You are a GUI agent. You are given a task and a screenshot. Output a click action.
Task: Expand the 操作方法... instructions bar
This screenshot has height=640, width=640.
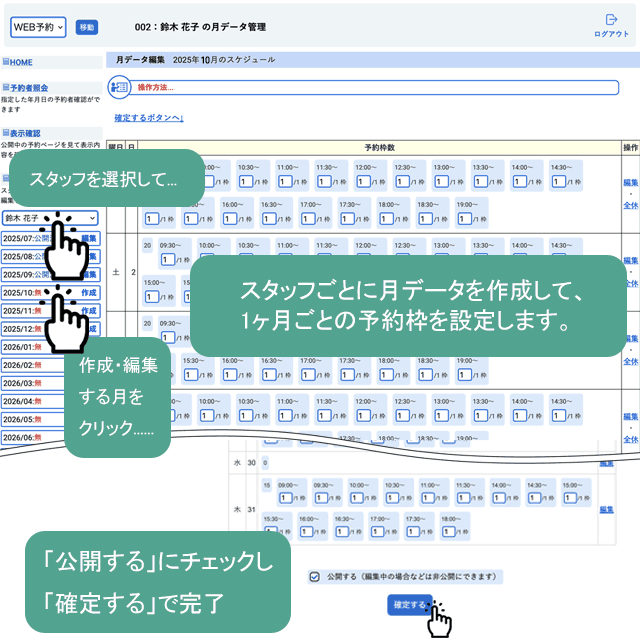click(373, 87)
